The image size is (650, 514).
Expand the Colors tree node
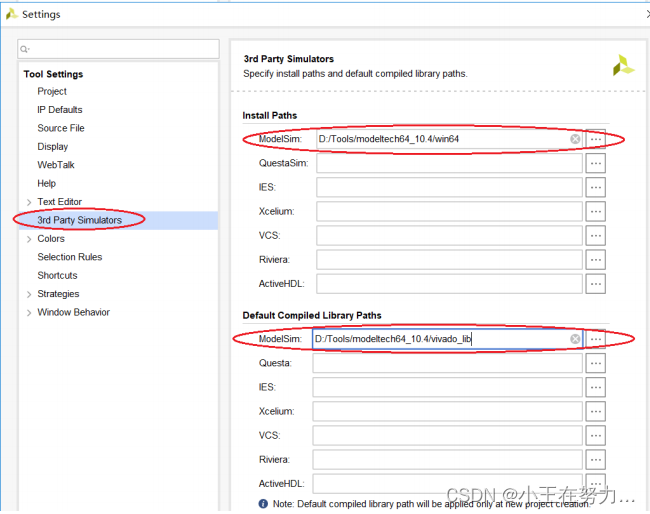(29, 239)
